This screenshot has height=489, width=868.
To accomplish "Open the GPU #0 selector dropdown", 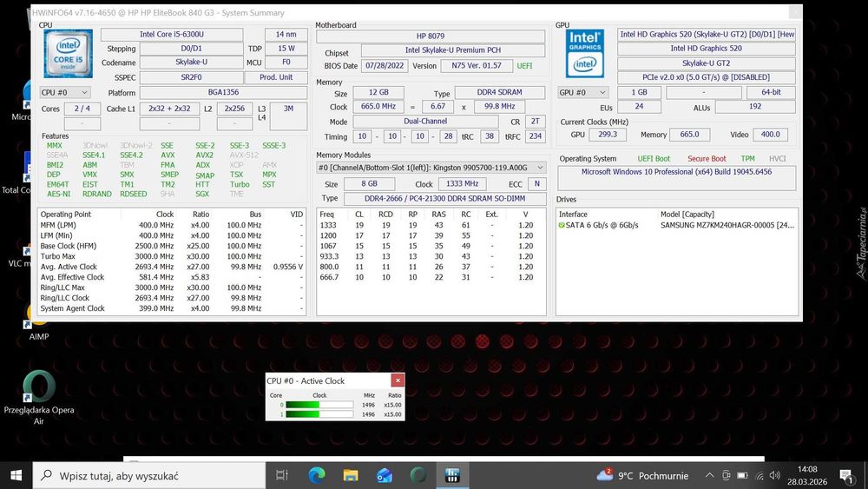I will tap(583, 92).
